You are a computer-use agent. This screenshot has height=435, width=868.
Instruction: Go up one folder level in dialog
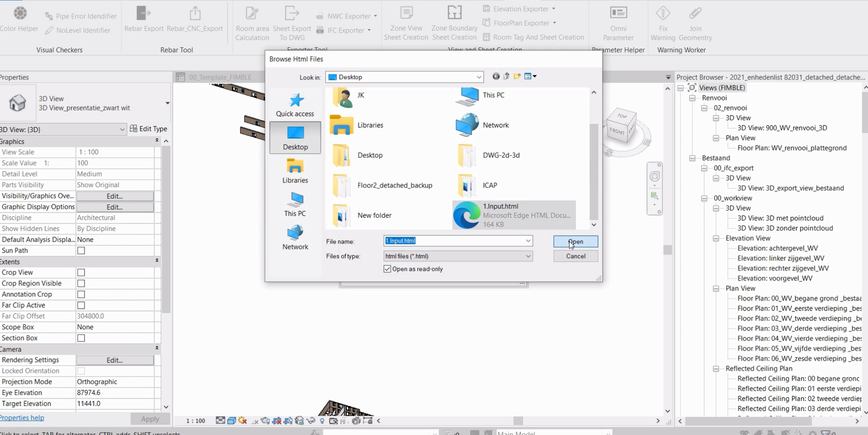point(506,77)
